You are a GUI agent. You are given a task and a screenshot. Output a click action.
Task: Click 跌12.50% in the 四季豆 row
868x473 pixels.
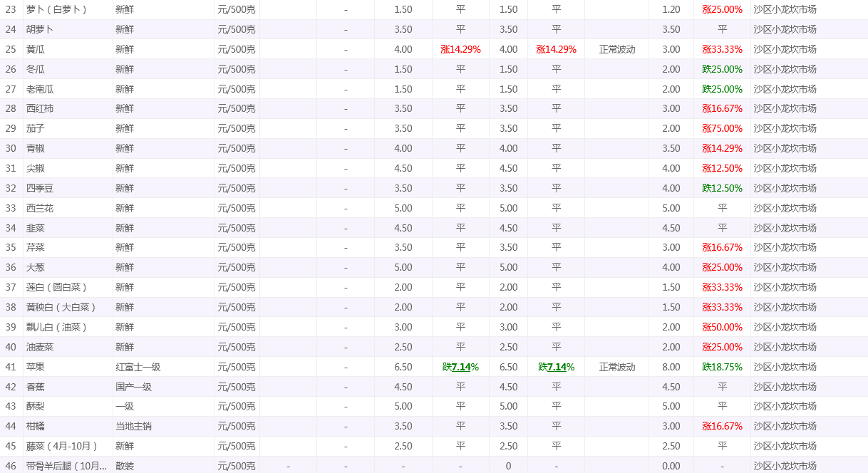722,188
